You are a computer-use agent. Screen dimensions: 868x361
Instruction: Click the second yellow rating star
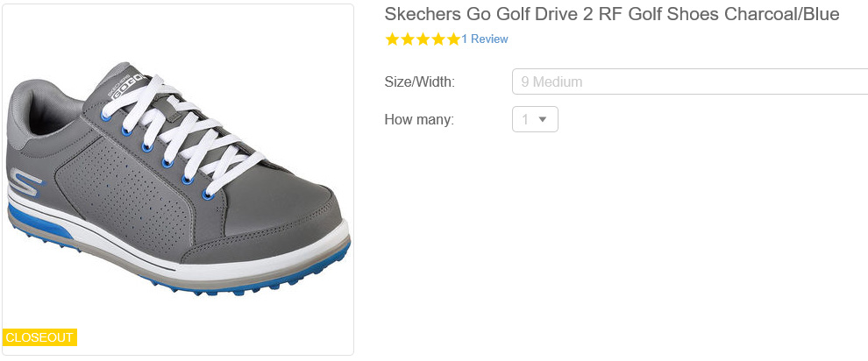[407, 39]
